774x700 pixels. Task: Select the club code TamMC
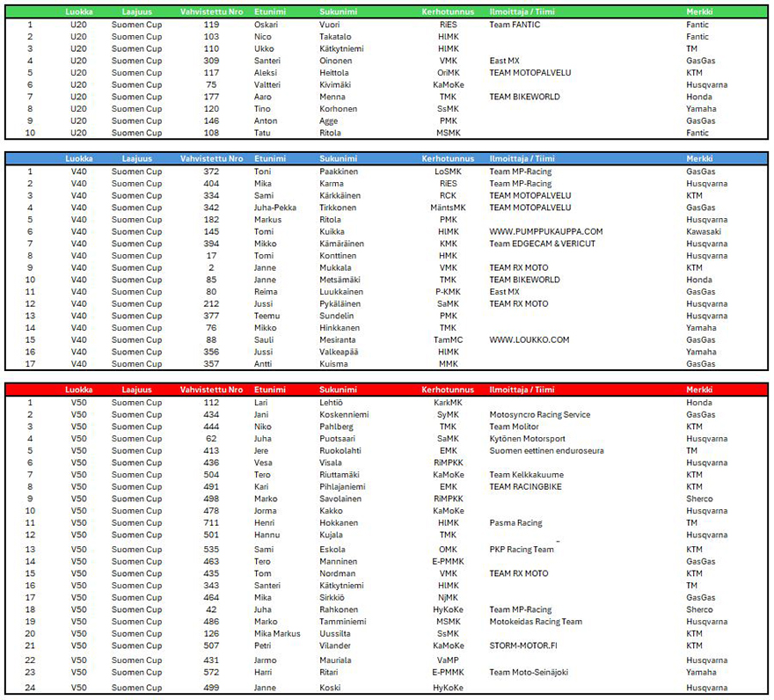pos(448,339)
